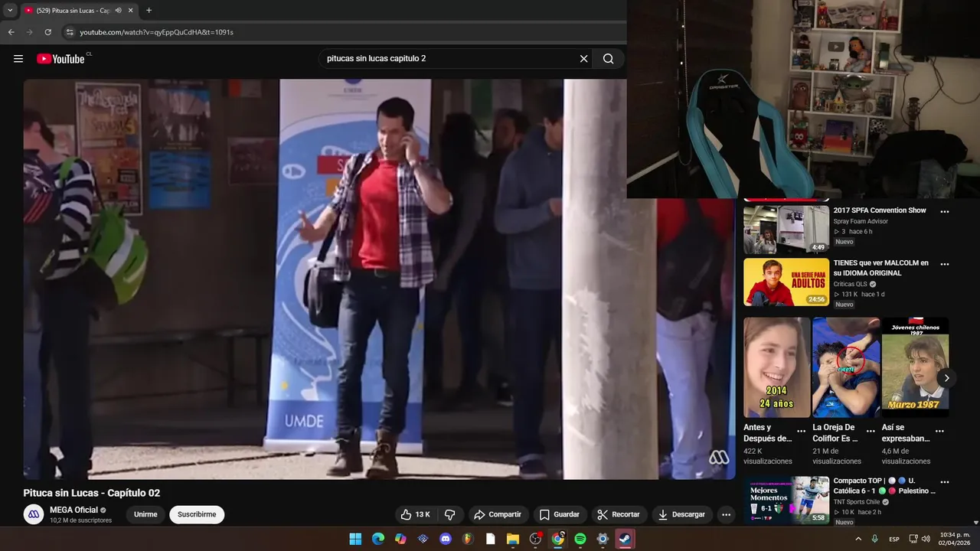Screen dimensions: 980x551
Task: Mute the tab using speaker icon
Action: point(118,11)
